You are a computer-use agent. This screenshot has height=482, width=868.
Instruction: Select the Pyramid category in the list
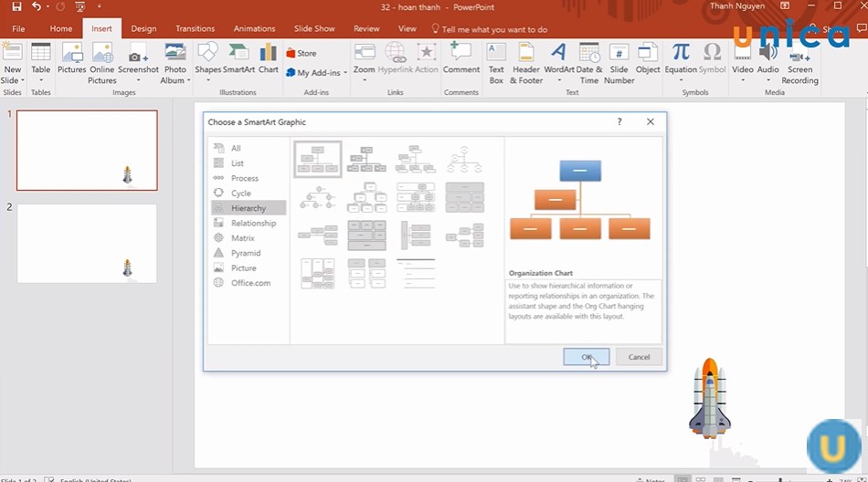(x=246, y=253)
